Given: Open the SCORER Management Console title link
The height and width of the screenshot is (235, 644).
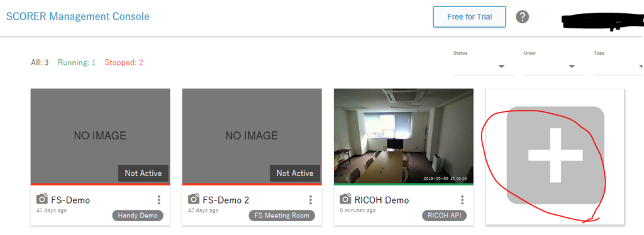Looking at the screenshot, I should tap(77, 17).
